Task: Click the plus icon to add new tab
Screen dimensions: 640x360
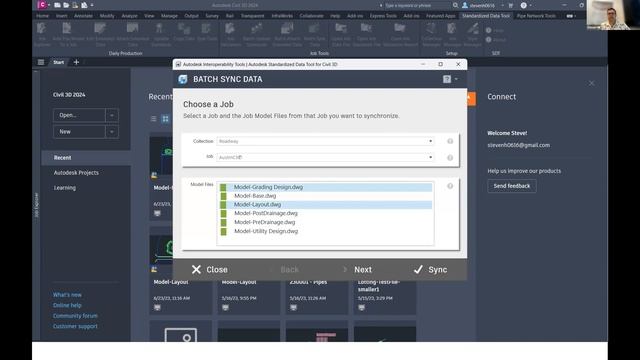Action: 76,62
